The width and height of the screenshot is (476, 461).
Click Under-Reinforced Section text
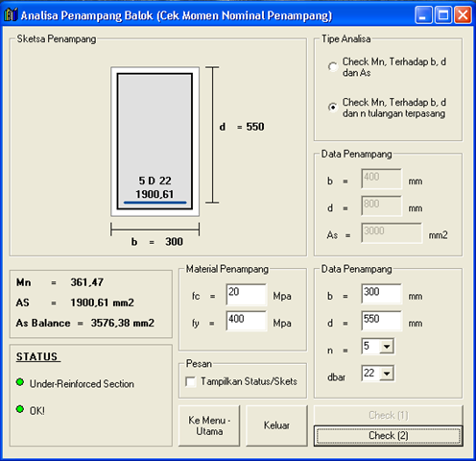[82, 384]
